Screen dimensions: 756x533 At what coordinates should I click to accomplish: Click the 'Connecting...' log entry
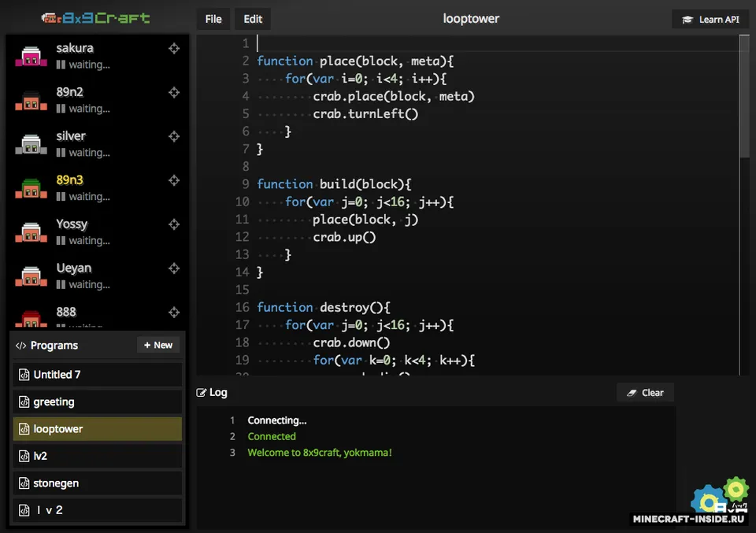pyautogui.click(x=276, y=420)
